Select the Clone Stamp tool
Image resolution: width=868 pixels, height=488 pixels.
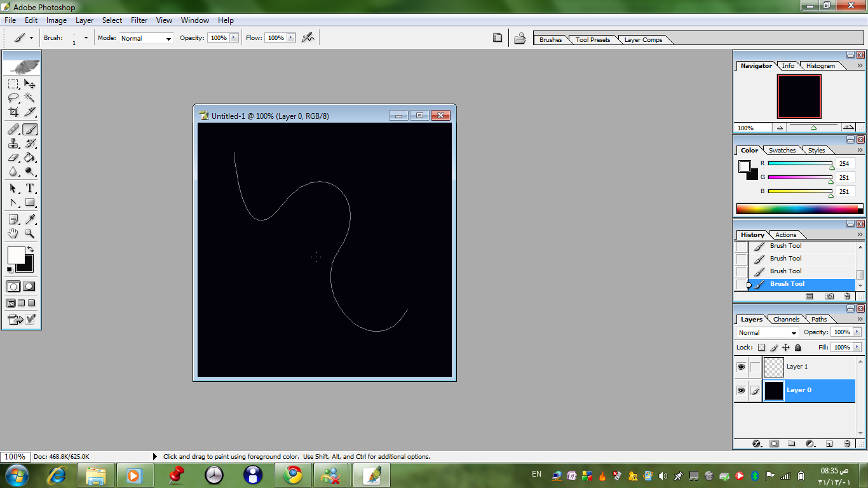[13, 144]
